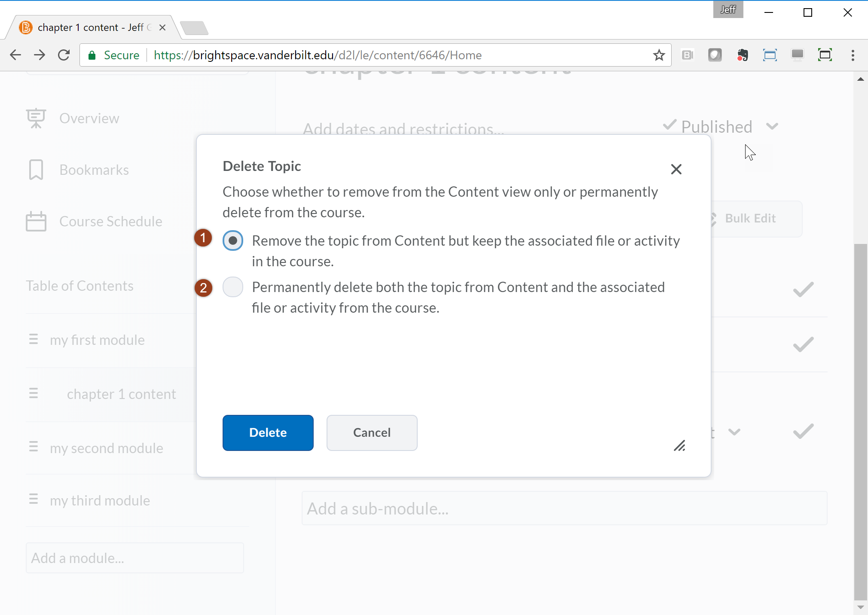Click the scrollbar down arrow
Image resolution: width=868 pixels, height=615 pixels.
[x=860, y=607]
